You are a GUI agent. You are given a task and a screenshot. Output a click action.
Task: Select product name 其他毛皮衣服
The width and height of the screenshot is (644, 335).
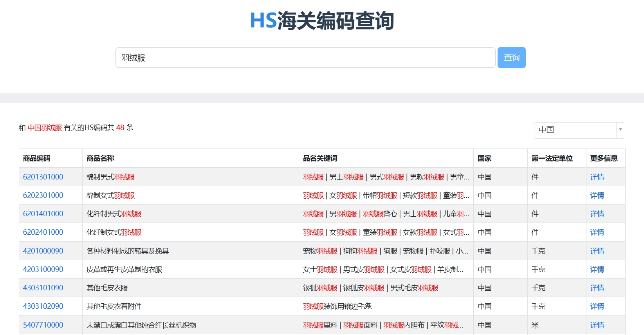(107, 288)
